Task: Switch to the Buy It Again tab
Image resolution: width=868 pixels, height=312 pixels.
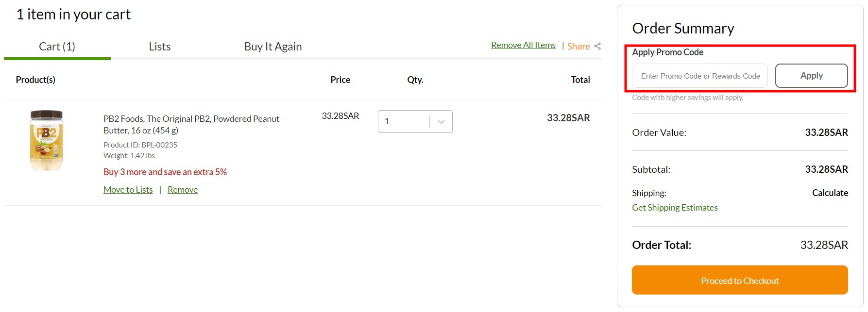Action: pyautogui.click(x=273, y=46)
